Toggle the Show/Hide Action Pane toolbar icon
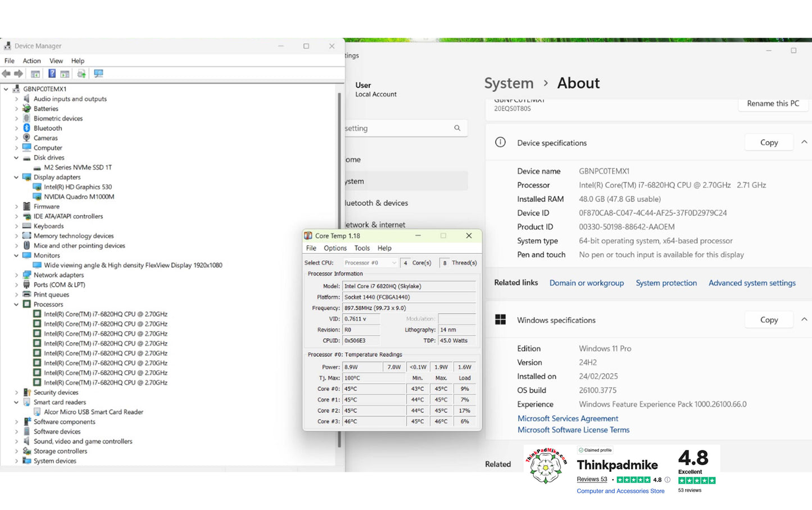The width and height of the screenshot is (812, 510). pos(65,74)
